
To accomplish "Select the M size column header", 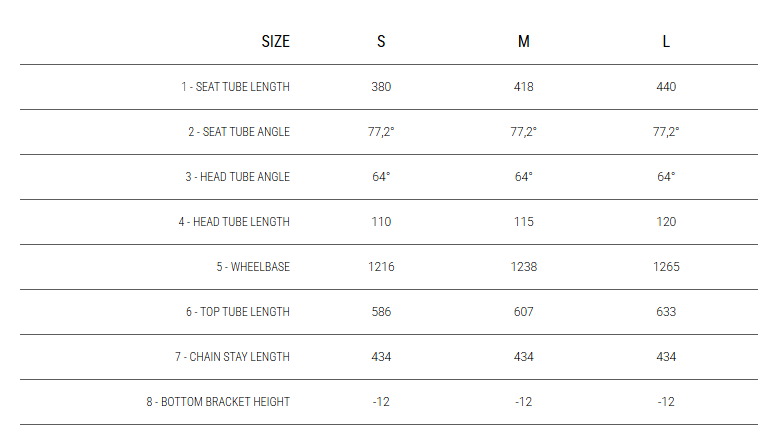I will pyautogui.click(x=523, y=42).
